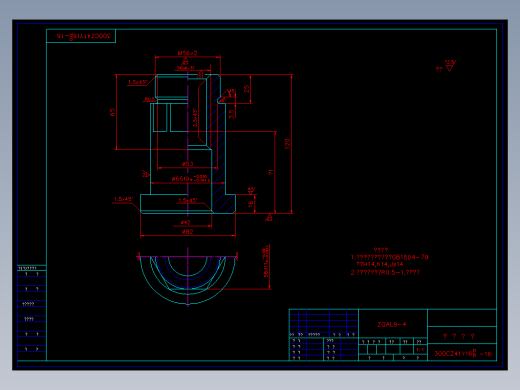Select the GB1804-79 technical note line

(390, 257)
